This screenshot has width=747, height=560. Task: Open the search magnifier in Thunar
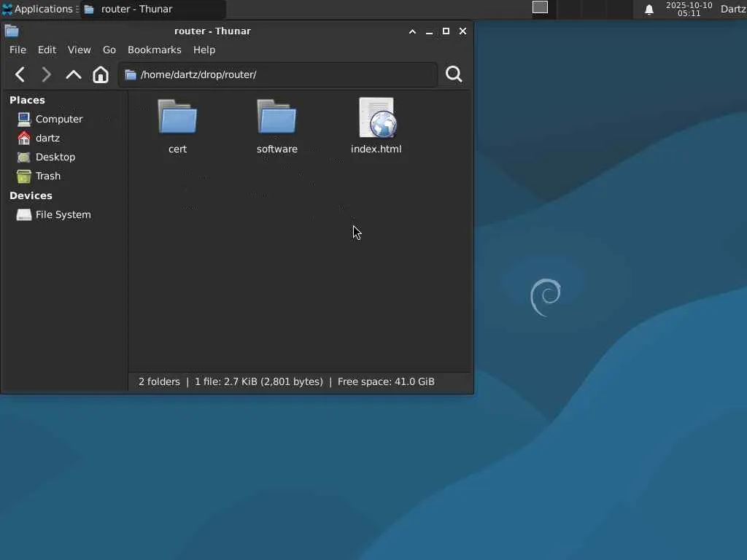tap(454, 74)
